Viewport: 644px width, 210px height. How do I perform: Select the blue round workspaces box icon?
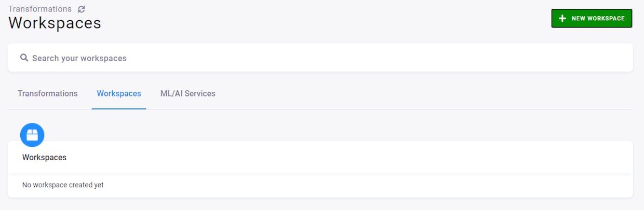32,135
